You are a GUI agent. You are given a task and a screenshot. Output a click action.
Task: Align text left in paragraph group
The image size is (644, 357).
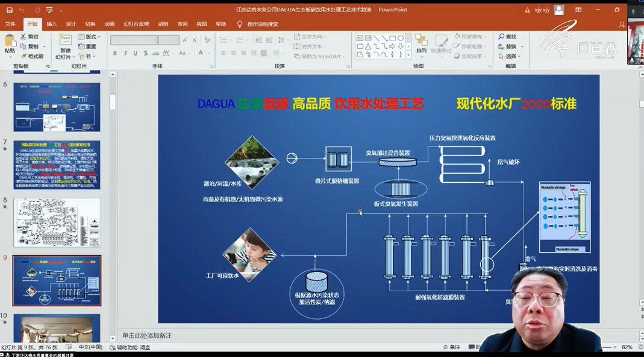click(x=223, y=53)
